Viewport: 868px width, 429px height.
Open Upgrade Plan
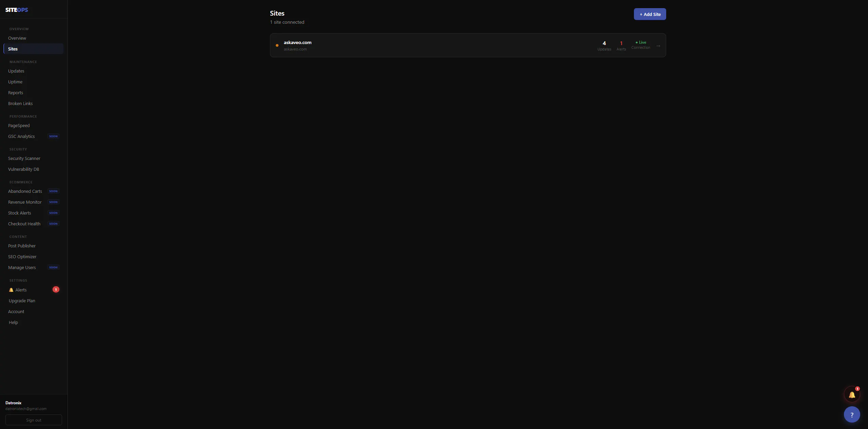(33, 301)
